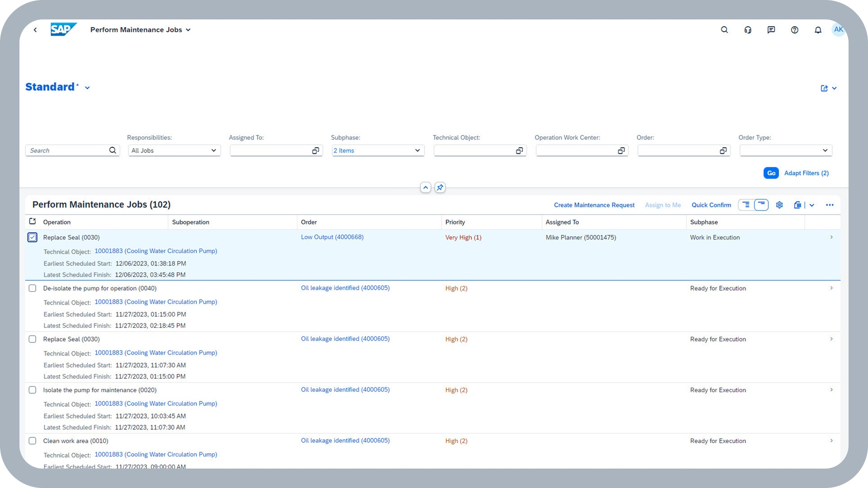Image resolution: width=868 pixels, height=488 pixels.
Task: Navigate into De-isolate the pump row arrow
Action: [831, 288]
